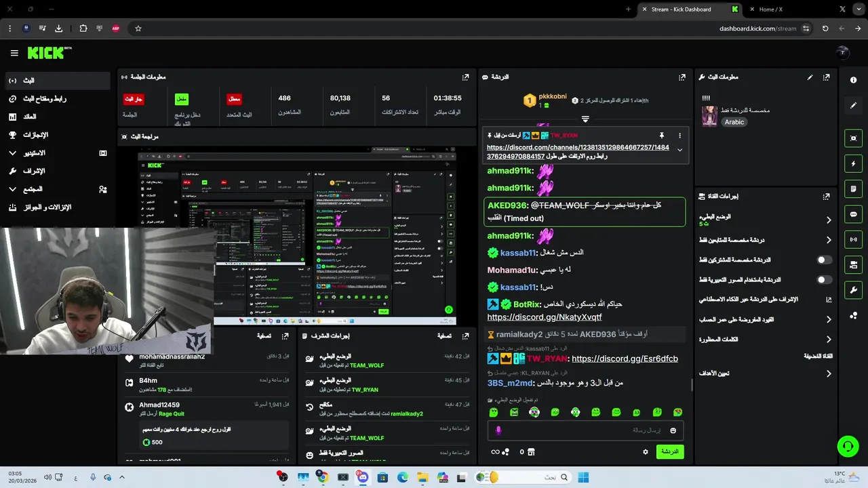The height and width of the screenshot is (488, 868).
Task: Pop out the session info panel
Action: pos(465,77)
